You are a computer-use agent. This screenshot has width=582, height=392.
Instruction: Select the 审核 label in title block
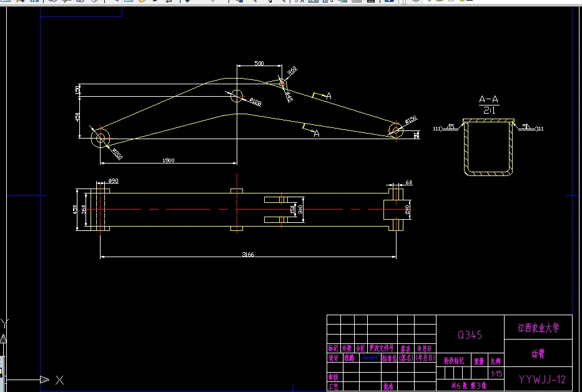[x=333, y=377]
